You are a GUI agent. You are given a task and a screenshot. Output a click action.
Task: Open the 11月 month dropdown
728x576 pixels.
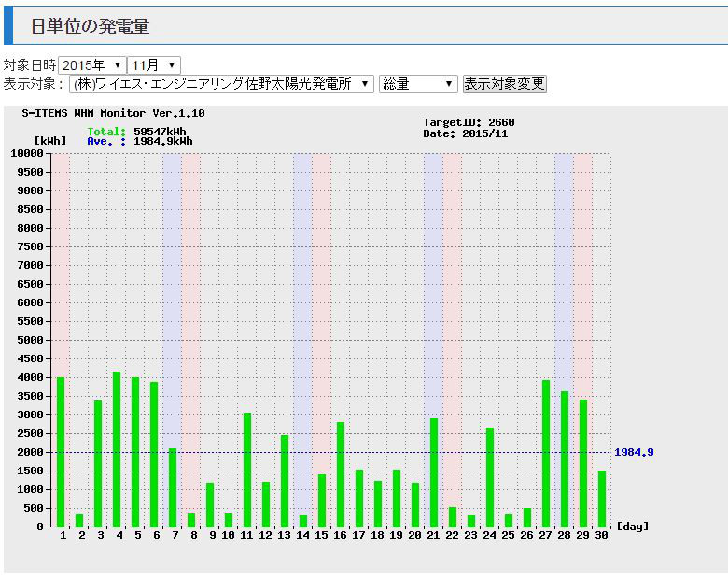[154, 65]
